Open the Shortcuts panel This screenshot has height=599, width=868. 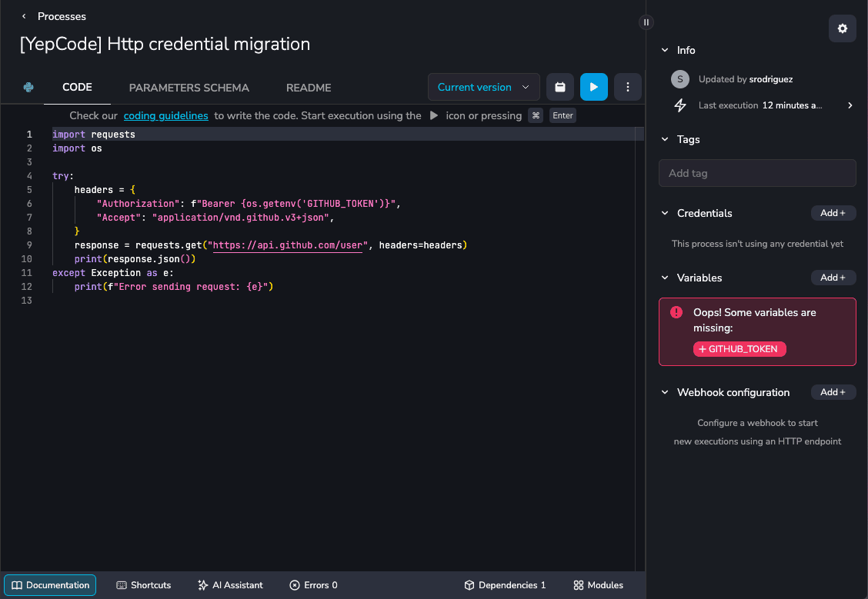pyautogui.click(x=143, y=585)
